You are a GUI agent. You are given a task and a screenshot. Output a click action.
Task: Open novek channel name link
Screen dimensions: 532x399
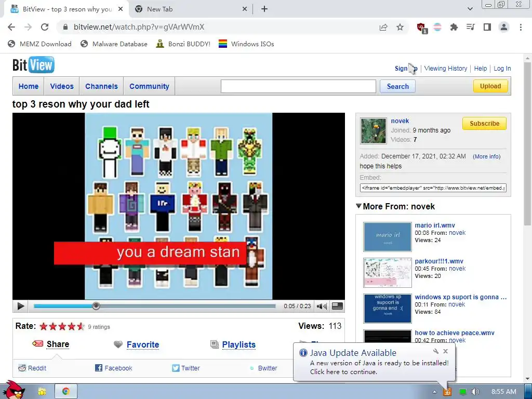coord(400,121)
